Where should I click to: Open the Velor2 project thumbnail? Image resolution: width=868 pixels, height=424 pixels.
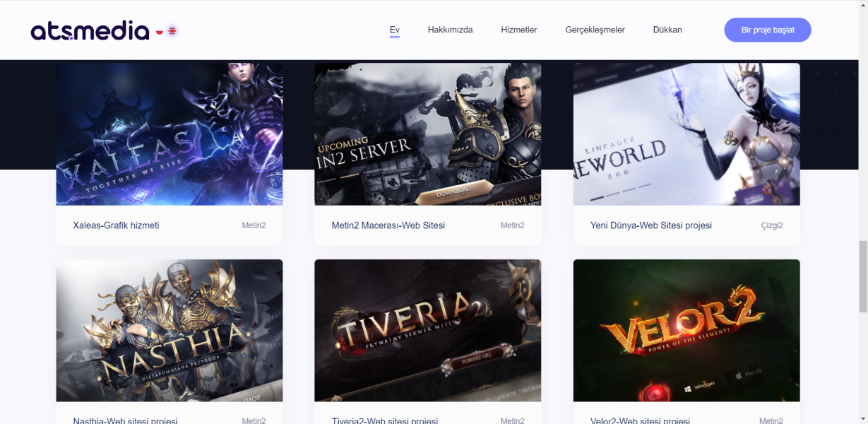pos(686,330)
